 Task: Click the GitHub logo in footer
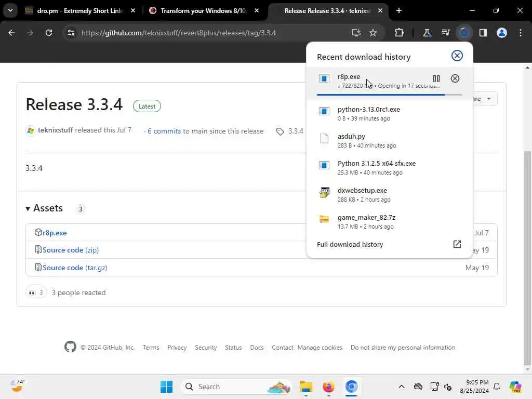pos(70,347)
